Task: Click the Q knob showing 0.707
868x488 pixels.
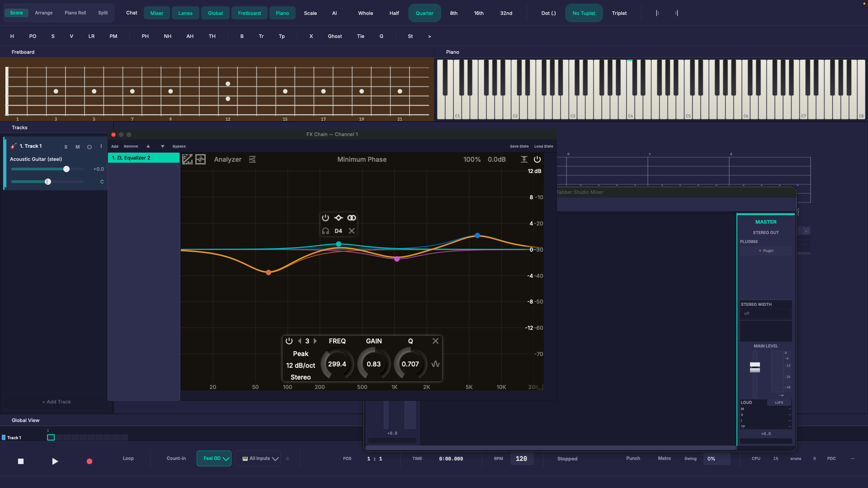Action: [x=410, y=364]
